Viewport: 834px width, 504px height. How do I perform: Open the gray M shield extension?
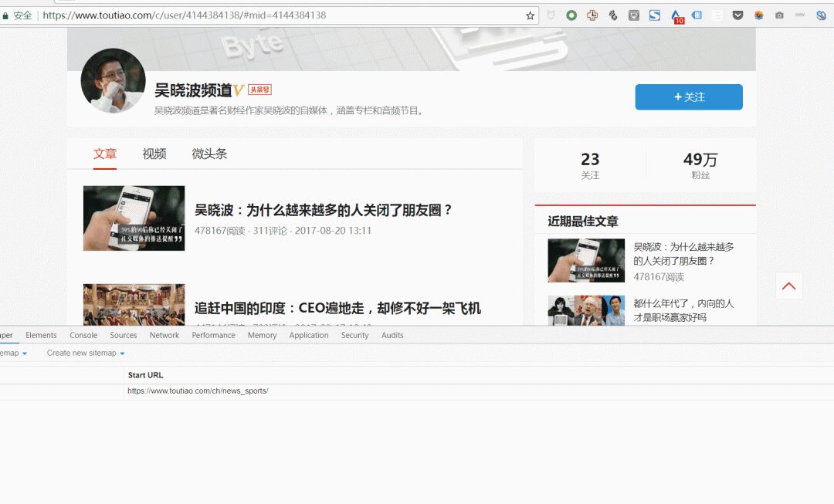point(633,15)
